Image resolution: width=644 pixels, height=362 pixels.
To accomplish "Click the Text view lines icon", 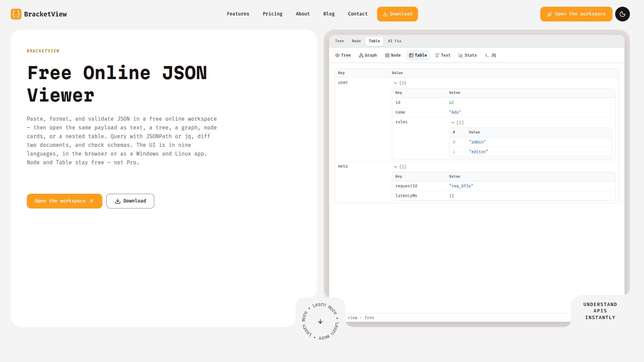I will (x=437, y=55).
